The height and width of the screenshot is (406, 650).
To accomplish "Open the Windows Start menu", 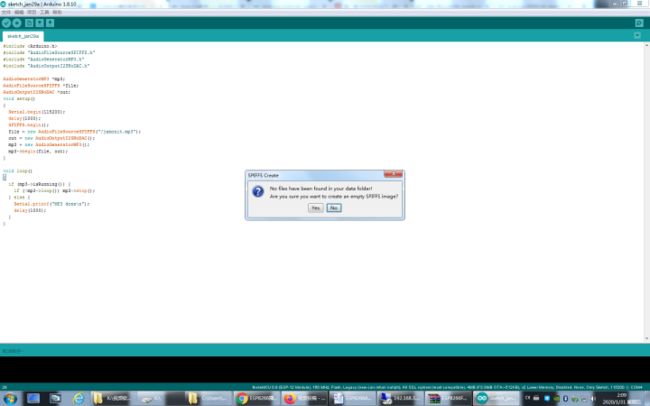I will tap(10, 399).
